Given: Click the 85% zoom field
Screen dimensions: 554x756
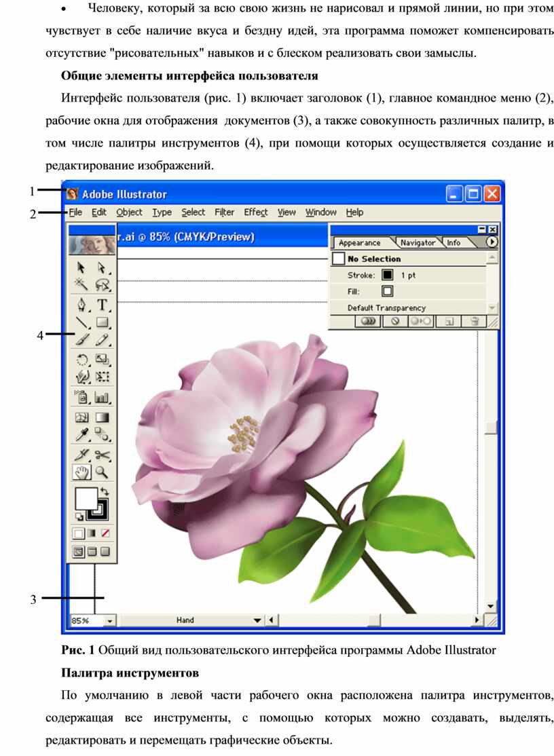Looking at the screenshot, I should point(88,621).
